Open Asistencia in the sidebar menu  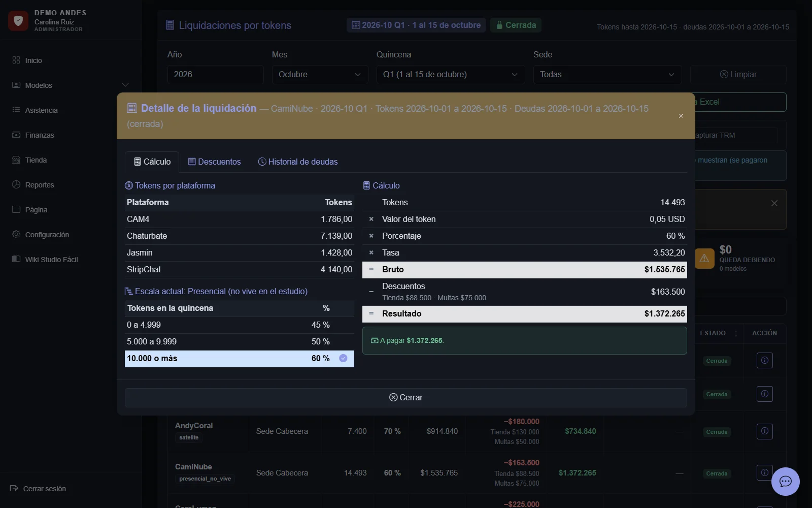pyautogui.click(x=41, y=110)
